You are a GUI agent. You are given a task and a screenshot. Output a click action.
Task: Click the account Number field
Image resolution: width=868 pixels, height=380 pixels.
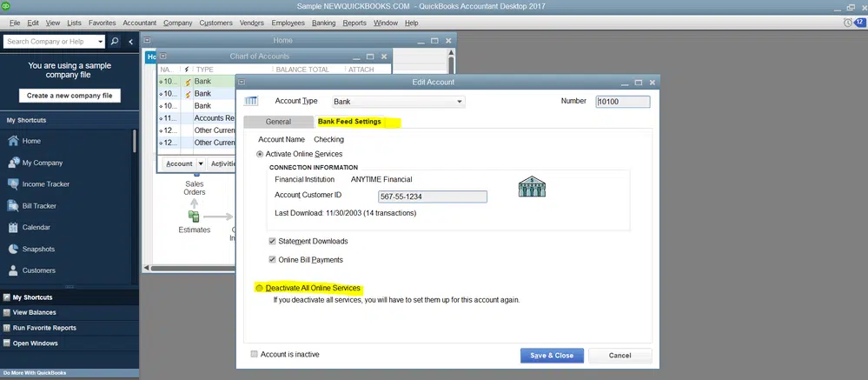[x=623, y=102]
